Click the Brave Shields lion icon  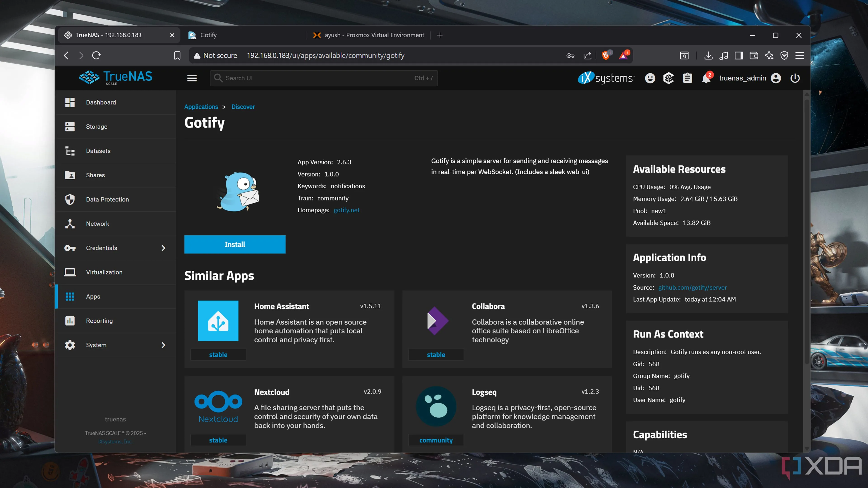606,56
